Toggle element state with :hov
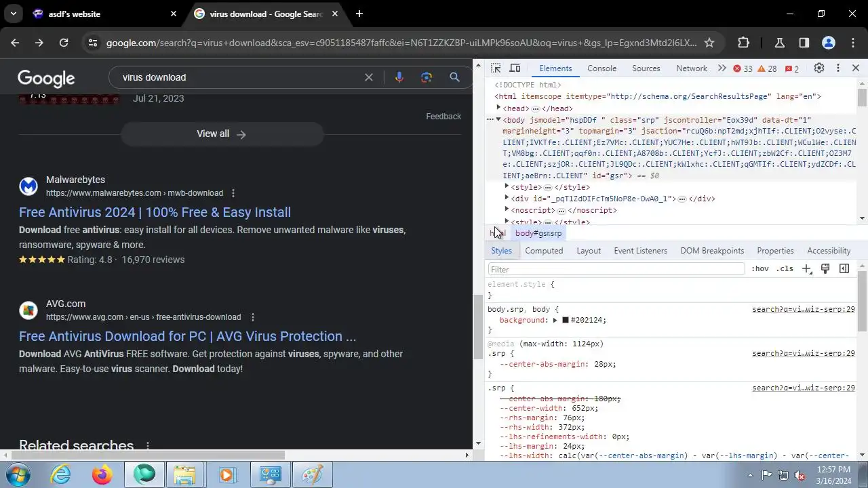The image size is (868, 488). tap(760, 269)
